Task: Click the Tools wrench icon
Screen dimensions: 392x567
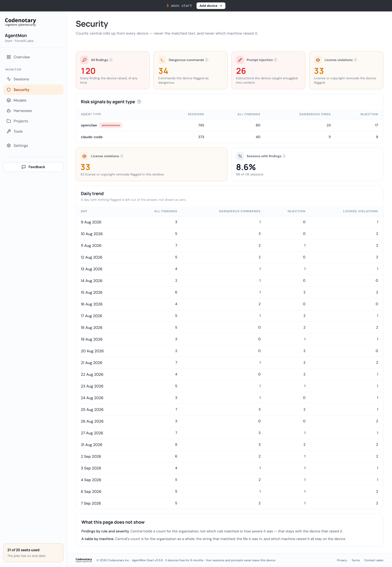Action: point(9,131)
